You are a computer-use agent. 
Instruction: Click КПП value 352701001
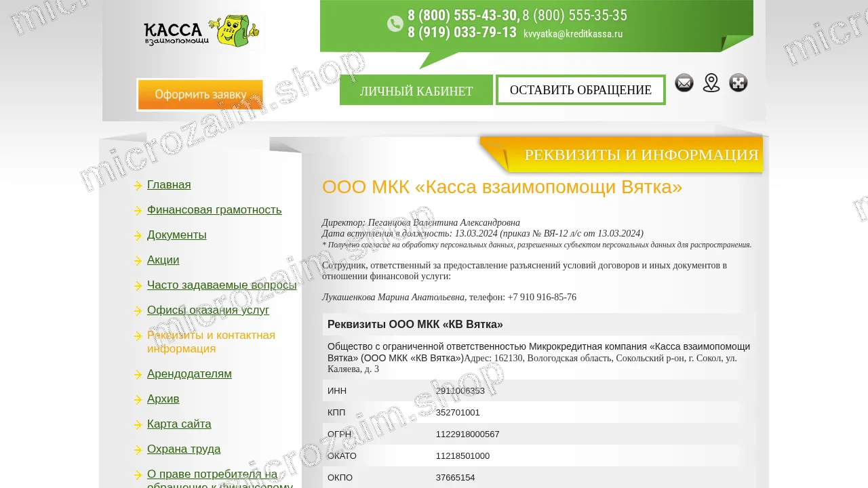pos(458,413)
